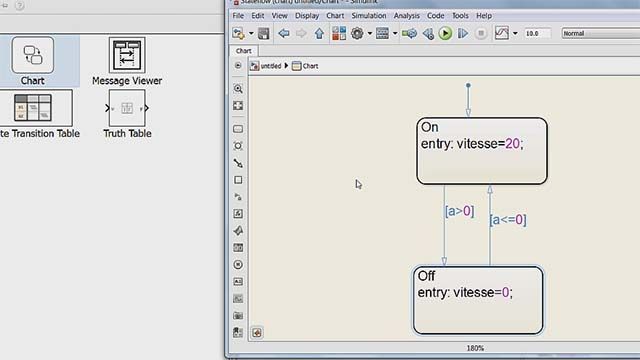Click the Step Back button
640x360 pixels.
pyautogui.click(x=428, y=33)
